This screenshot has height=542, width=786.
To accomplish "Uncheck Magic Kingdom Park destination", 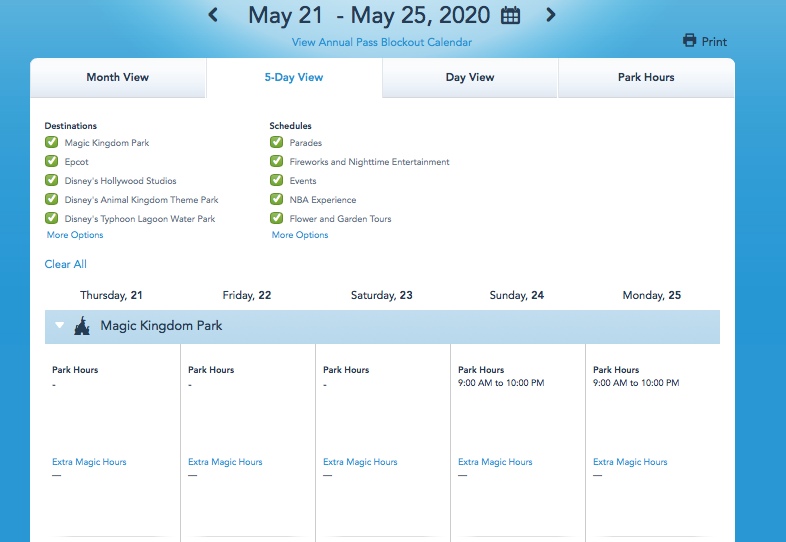I will (52, 142).
